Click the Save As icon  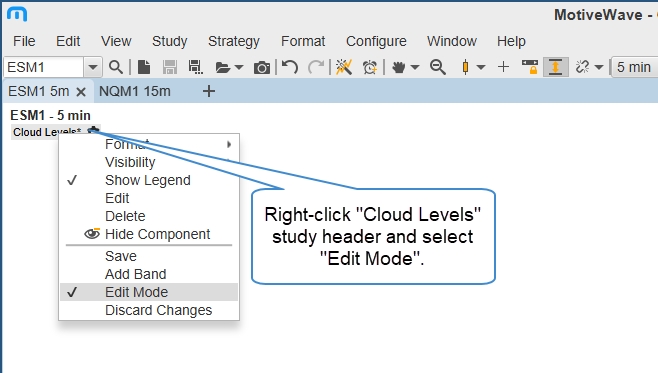[x=196, y=67]
